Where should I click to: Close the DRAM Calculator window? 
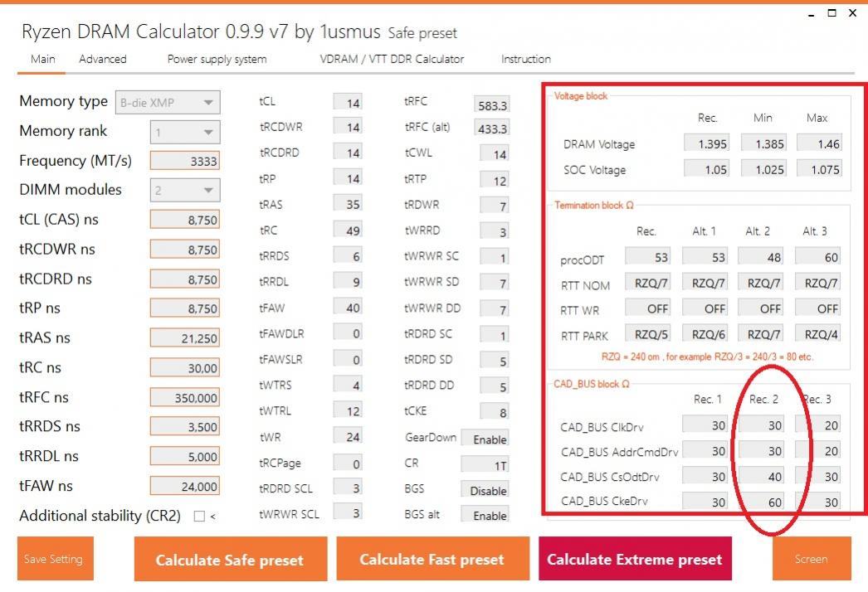(x=852, y=12)
